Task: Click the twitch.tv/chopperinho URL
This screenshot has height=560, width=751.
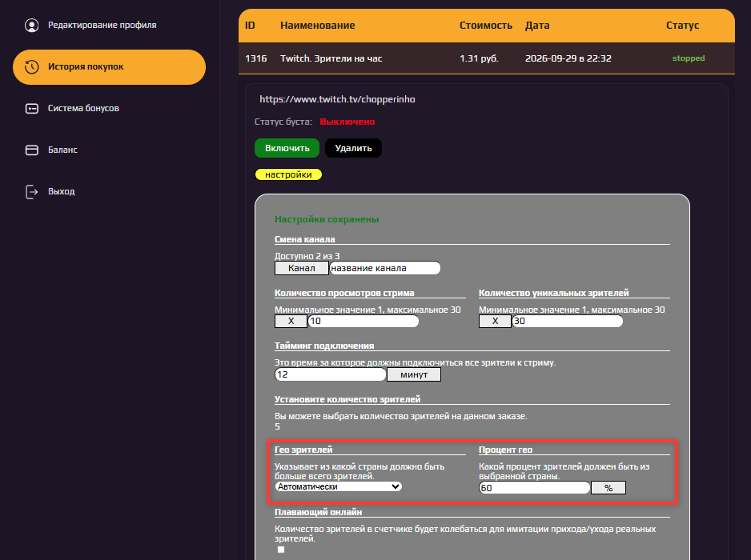Action: point(337,99)
